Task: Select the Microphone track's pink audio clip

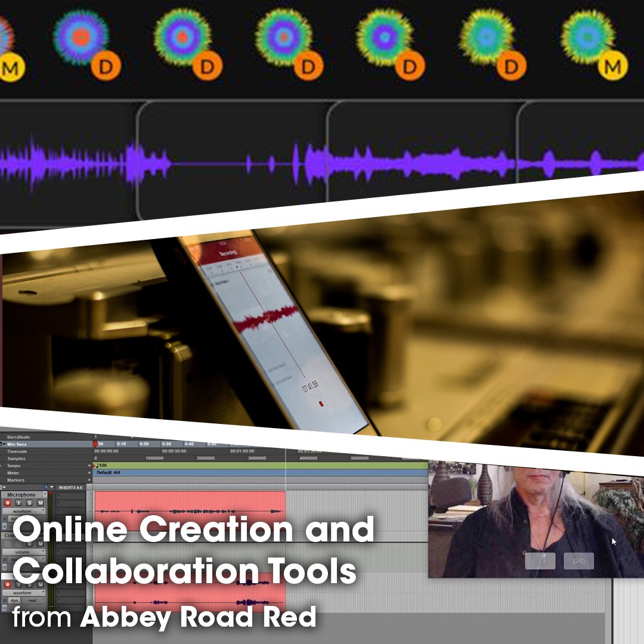Action: coord(190,512)
